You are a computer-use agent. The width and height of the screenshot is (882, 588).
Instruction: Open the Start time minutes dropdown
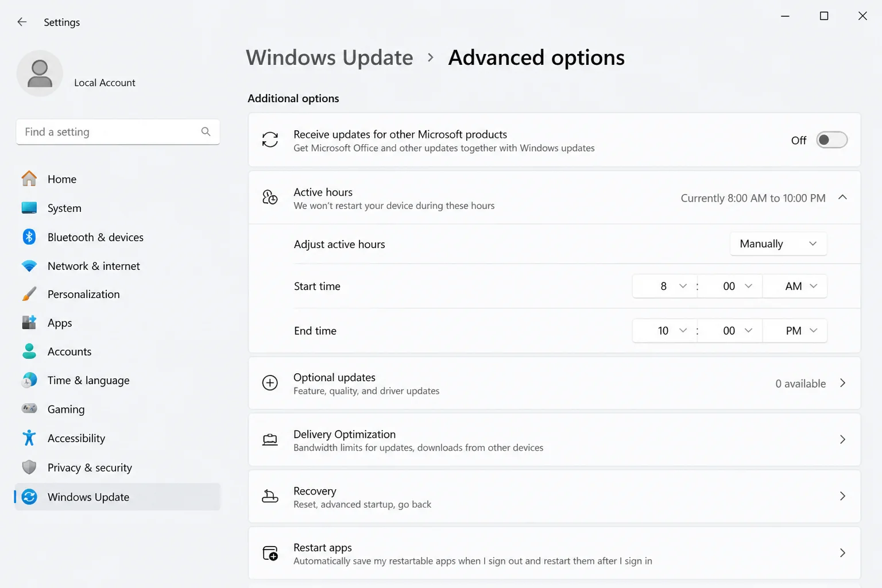(730, 286)
